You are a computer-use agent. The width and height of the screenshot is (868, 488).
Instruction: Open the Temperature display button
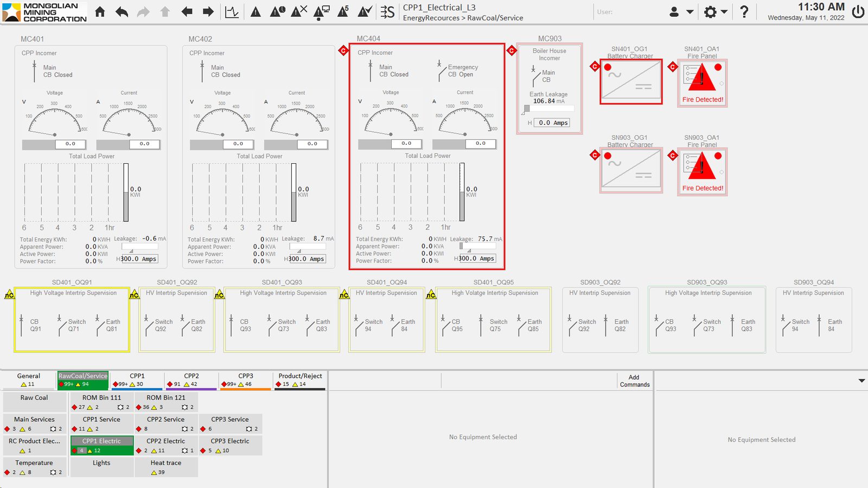click(34, 467)
